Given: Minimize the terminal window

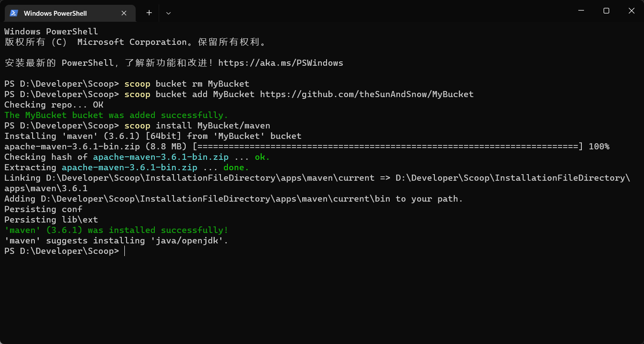Looking at the screenshot, I should tap(581, 10).
